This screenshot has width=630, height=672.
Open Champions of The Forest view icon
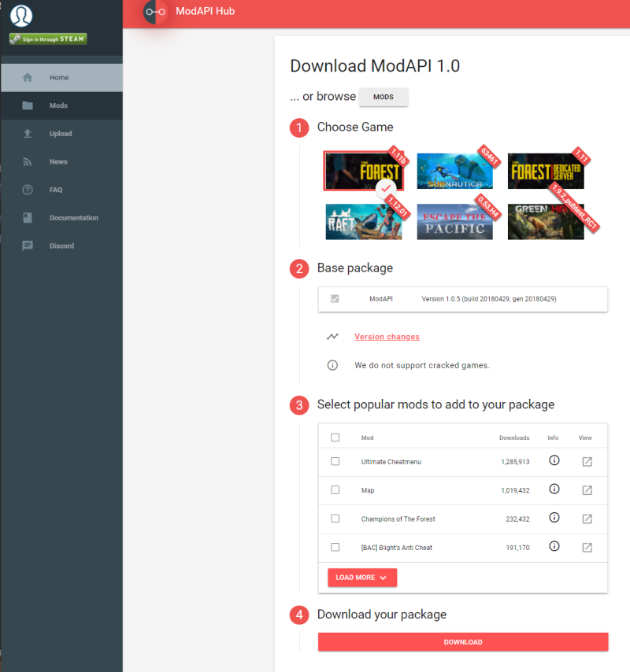[x=586, y=519]
